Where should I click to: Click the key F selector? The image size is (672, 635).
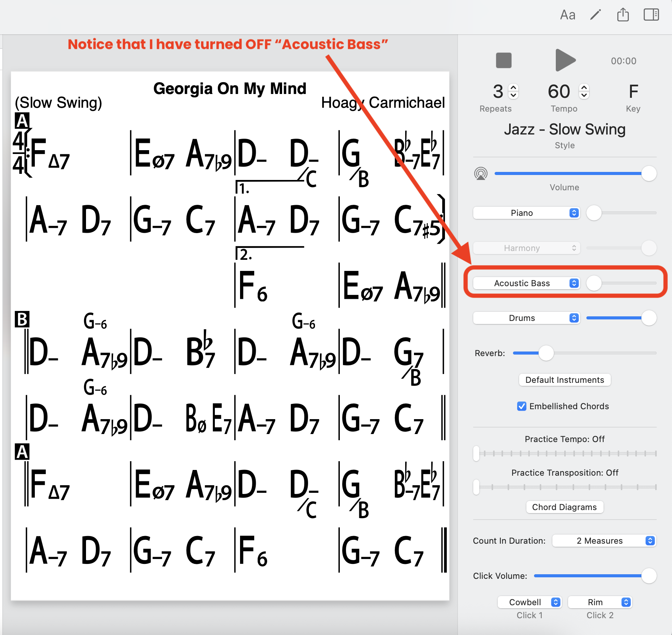tap(633, 92)
